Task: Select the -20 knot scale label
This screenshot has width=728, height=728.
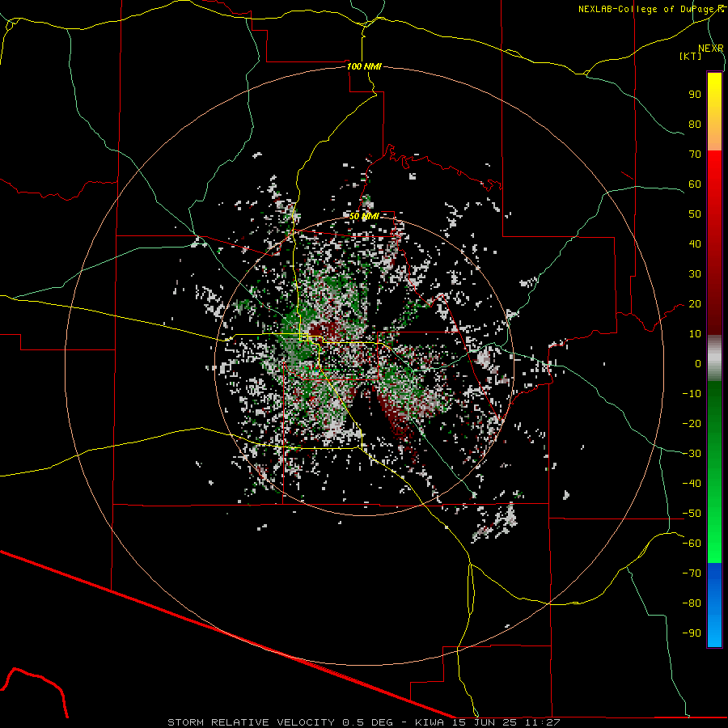Action: 692,424
